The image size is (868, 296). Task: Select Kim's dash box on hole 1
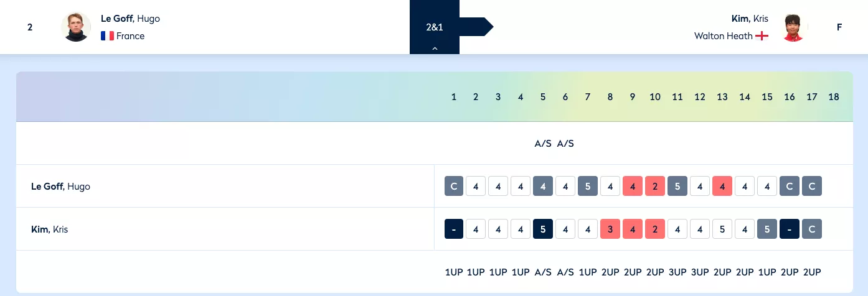pos(454,229)
